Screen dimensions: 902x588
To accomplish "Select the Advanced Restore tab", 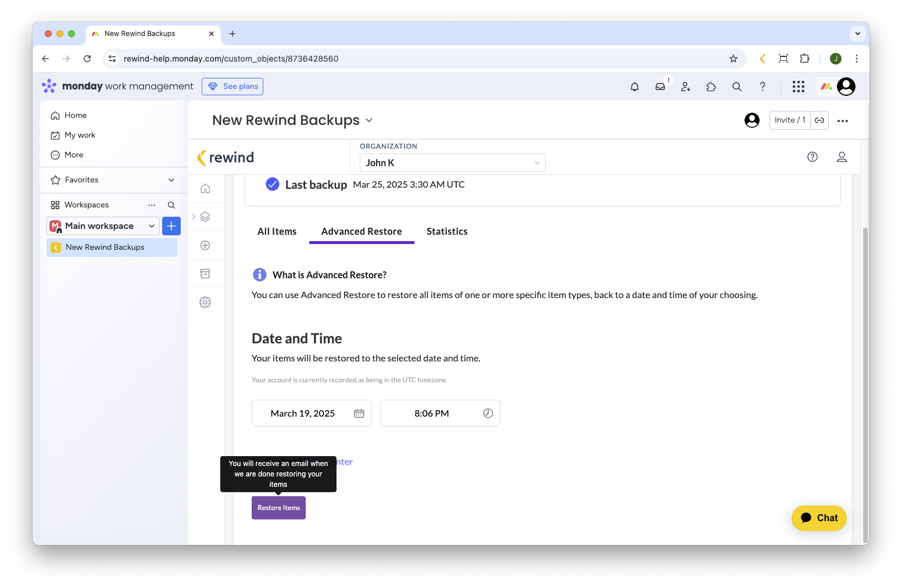I will point(361,231).
